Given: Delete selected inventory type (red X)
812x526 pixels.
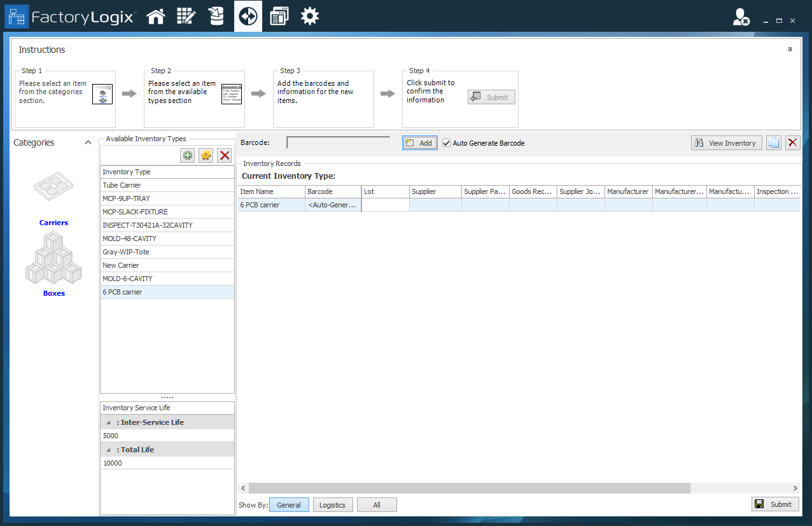Looking at the screenshot, I should point(225,156).
